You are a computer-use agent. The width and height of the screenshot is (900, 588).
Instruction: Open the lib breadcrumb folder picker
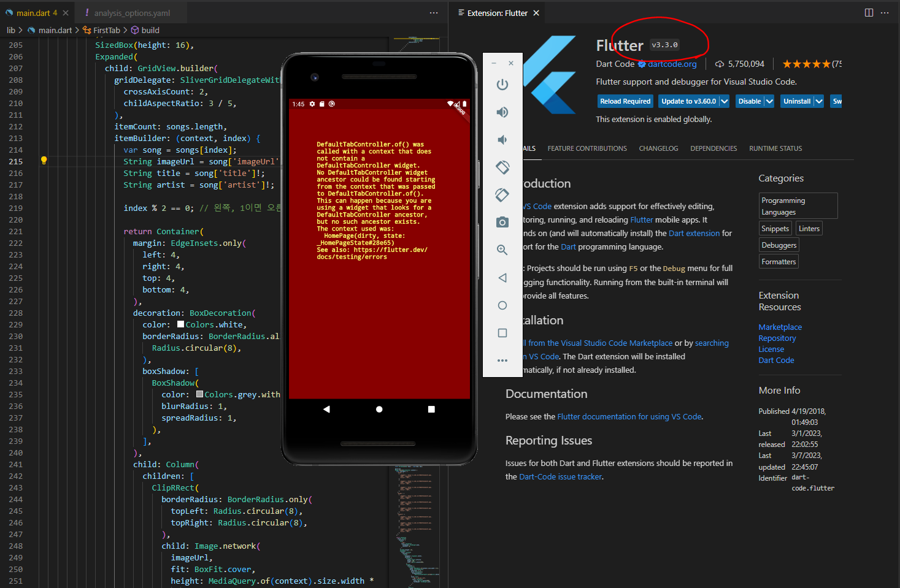(x=11, y=30)
